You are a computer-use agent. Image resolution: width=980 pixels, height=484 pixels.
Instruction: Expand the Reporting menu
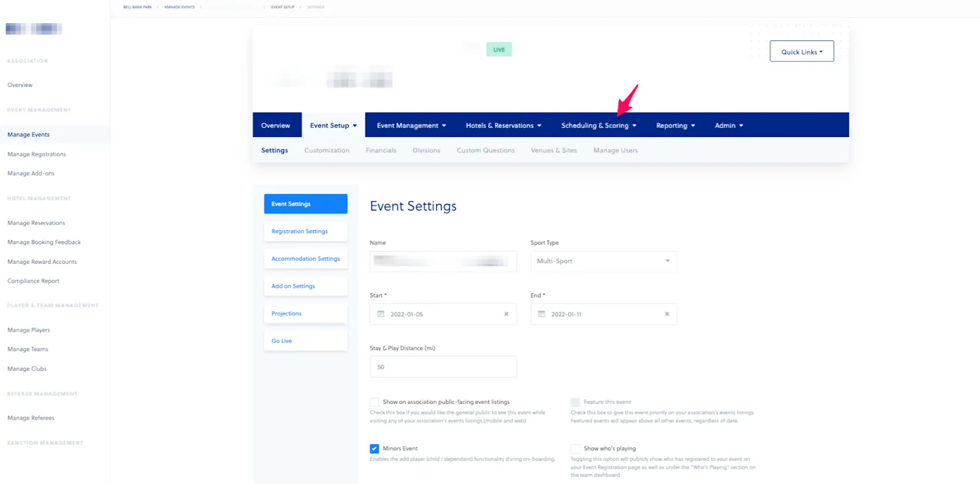coord(676,125)
